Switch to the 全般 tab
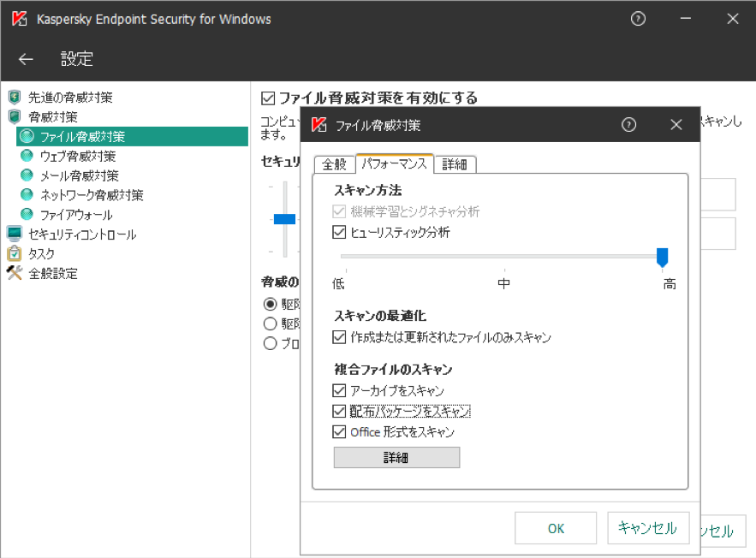The width and height of the screenshot is (756, 558). click(334, 164)
